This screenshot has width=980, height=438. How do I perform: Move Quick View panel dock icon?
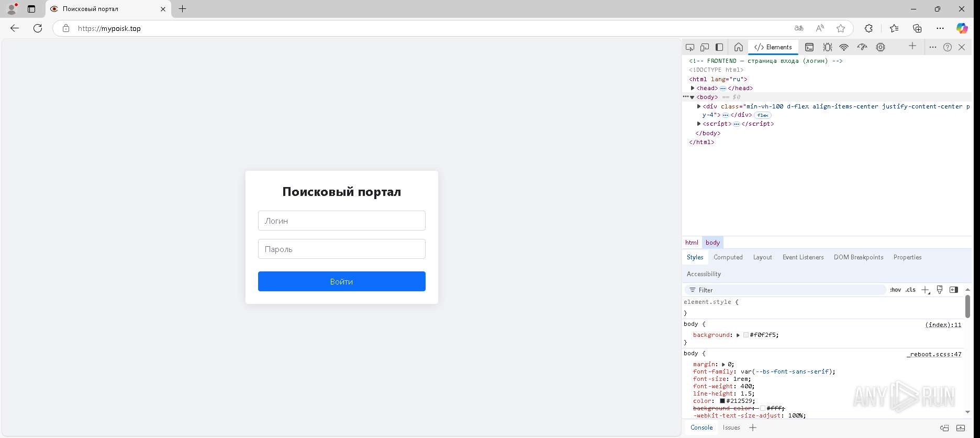pos(944,428)
